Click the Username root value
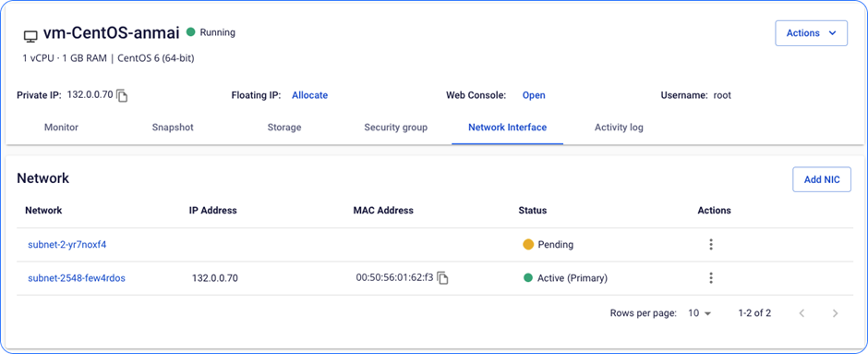 722,95
